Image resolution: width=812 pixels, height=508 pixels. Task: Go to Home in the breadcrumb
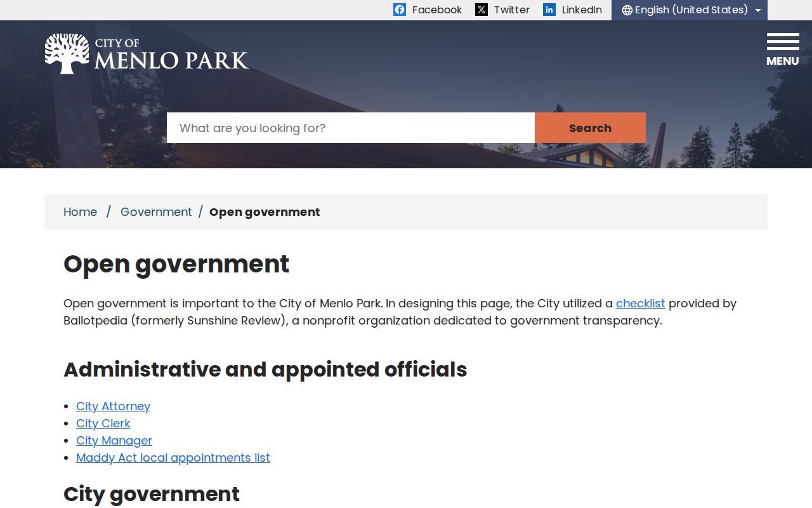[81, 212]
